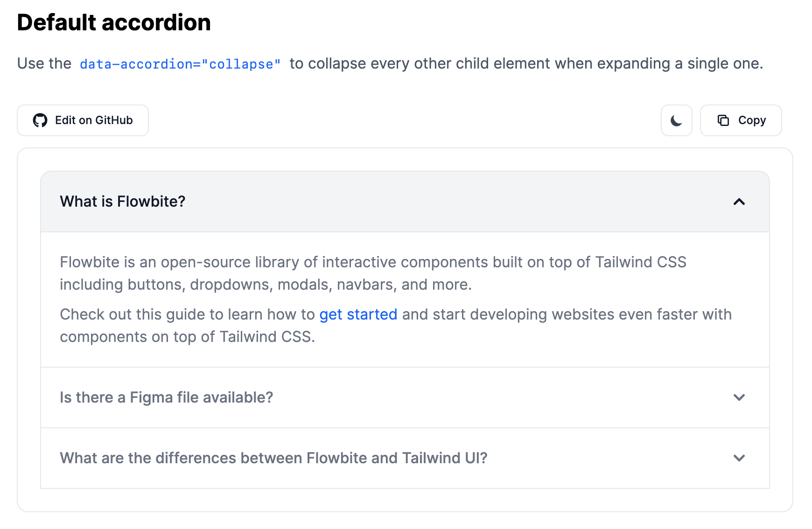Toggle dark mode with moon icon

click(676, 120)
